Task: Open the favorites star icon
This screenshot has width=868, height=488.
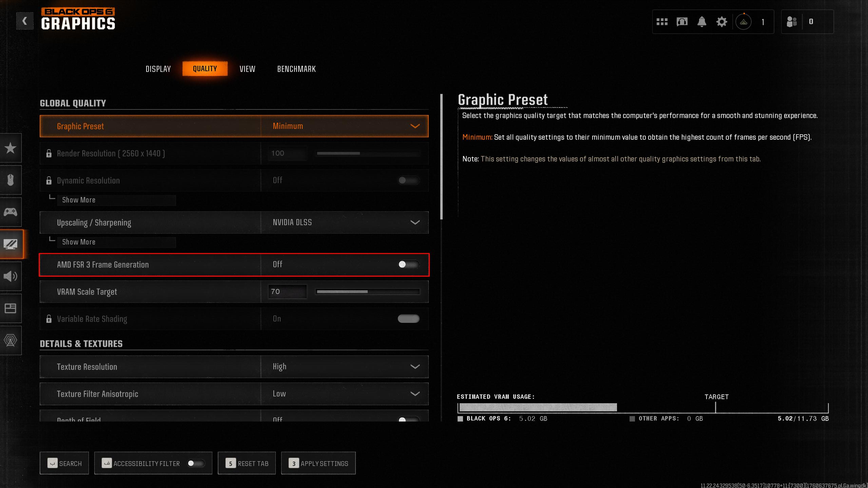Action: (11, 148)
